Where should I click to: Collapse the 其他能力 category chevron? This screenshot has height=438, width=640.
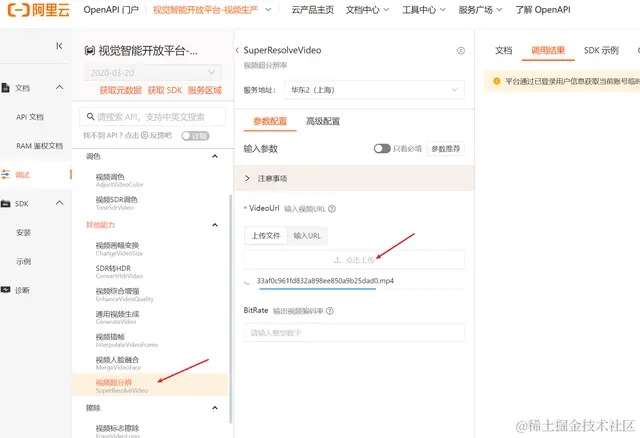[215, 225]
